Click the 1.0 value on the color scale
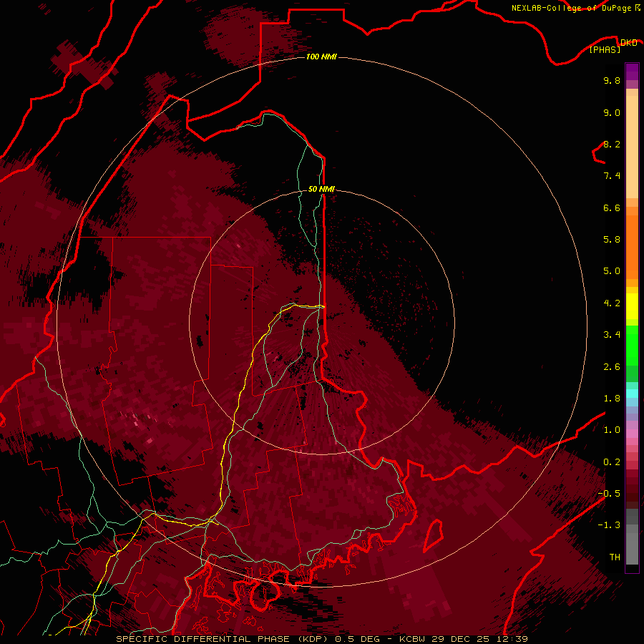644x644 pixels. point(612,430)
